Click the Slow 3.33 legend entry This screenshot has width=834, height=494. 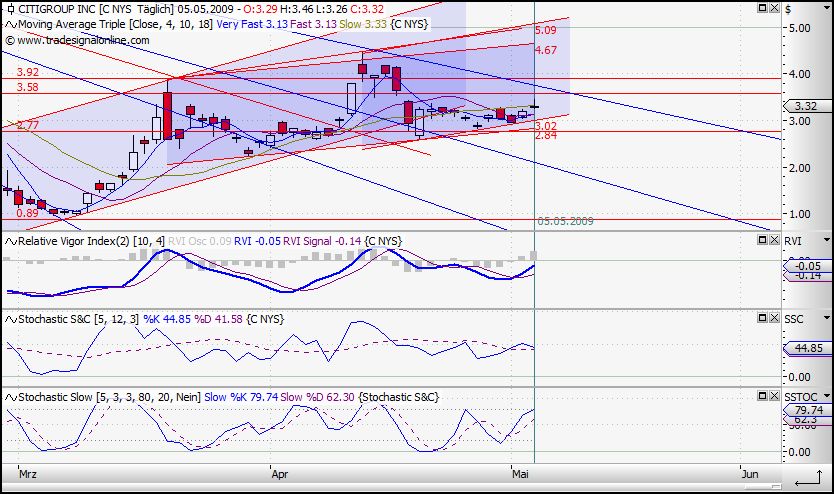pyautogui.click(x=364, y=24)
